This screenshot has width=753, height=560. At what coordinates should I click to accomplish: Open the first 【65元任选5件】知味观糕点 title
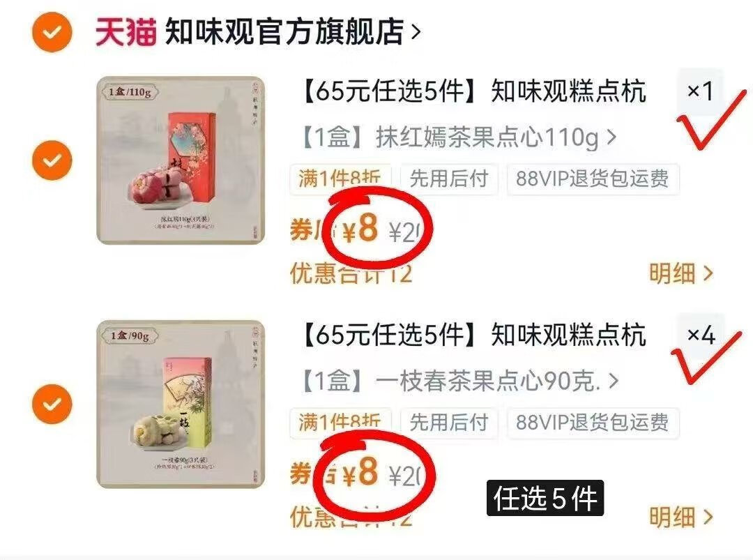pyautogui.click(x=473, y=91)
